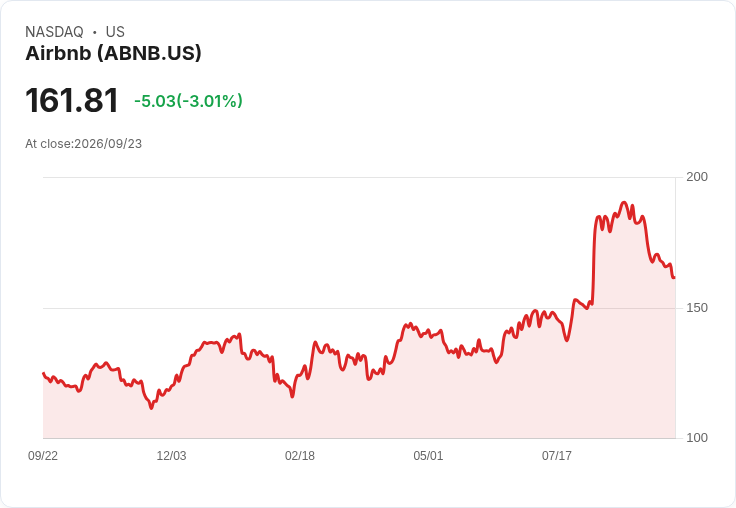Select the 12/03 date axis label

tap(171, 456)
